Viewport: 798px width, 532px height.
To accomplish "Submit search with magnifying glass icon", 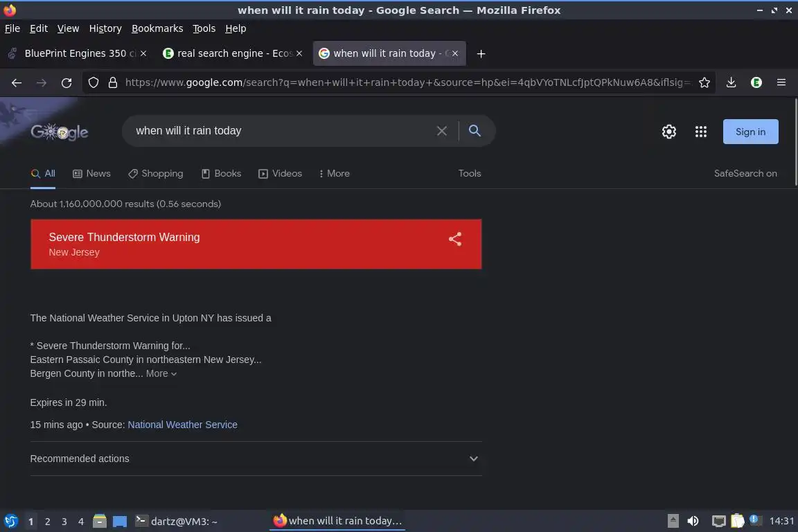I will coord(475,131).
